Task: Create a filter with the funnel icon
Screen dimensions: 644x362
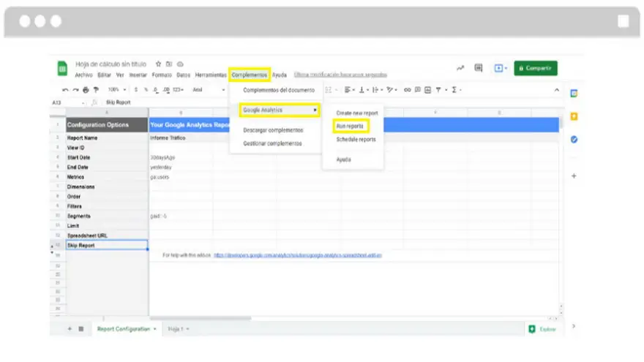Action: point(438,89)
